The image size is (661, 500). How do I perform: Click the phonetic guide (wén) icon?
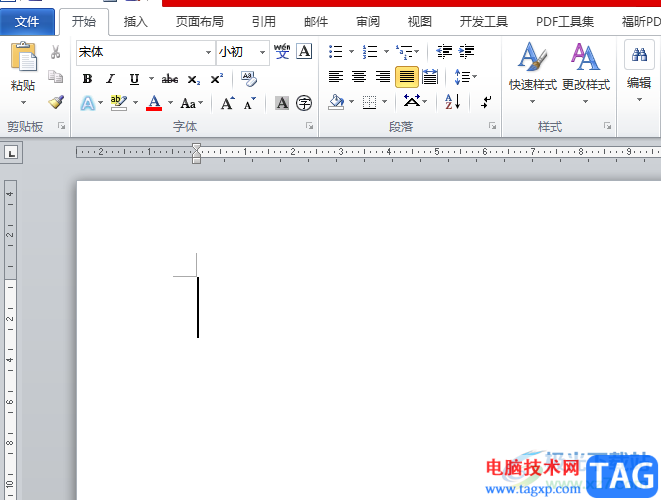coord(282,52)
